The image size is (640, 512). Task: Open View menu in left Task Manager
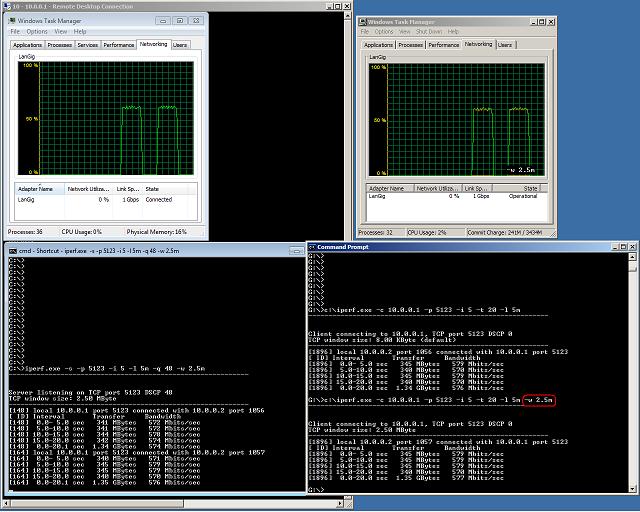60,31
